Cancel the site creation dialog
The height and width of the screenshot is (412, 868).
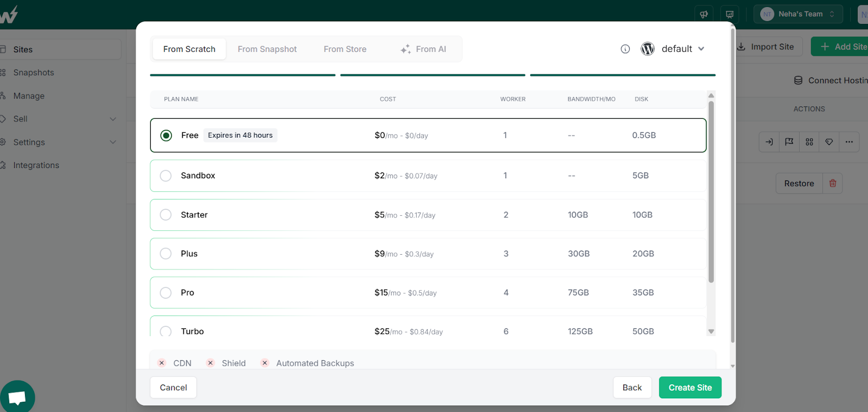[x=174, y=388]
